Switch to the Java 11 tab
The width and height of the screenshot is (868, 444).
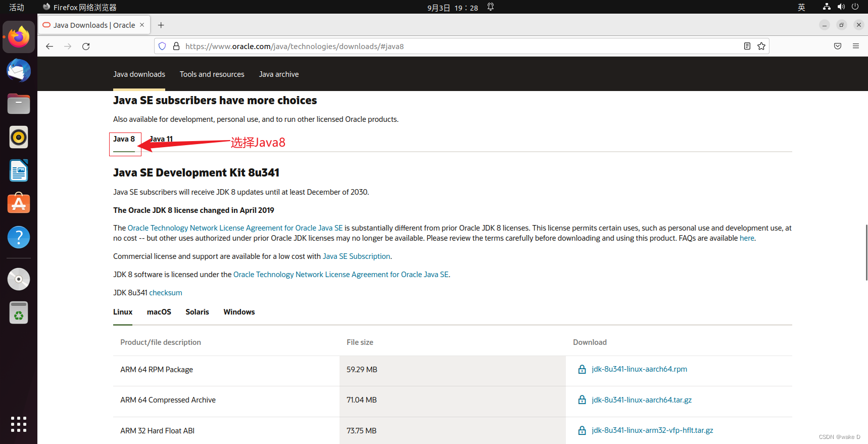161,139
